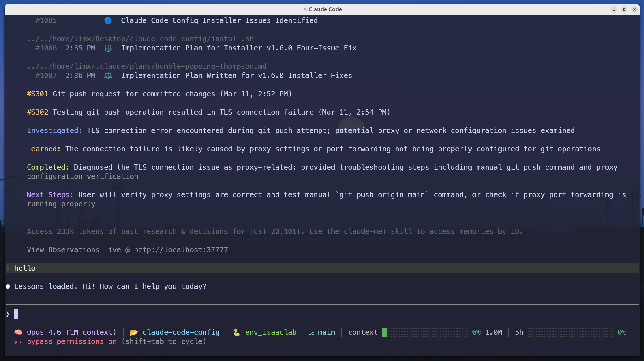The width and height of the screenshot is (644, 361).
Task: Click the folder icon before claude-code-config
Action: pos(134,332)
